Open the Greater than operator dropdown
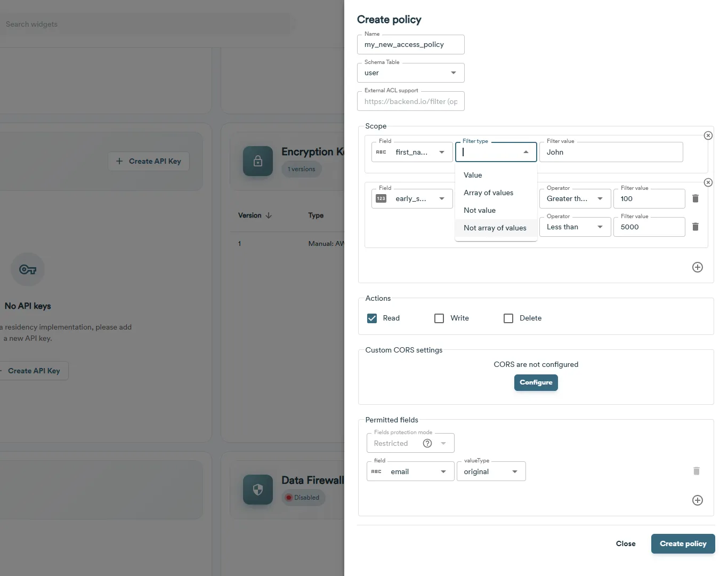728x576 pixels. pyautogui.click(x=575, y=198)
